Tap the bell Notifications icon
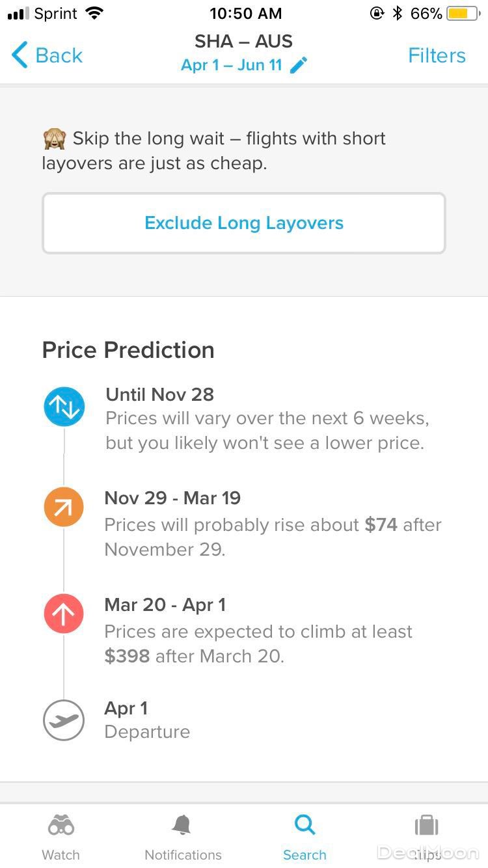Screen dimensions: 488x868 click(x=182, y=826)
